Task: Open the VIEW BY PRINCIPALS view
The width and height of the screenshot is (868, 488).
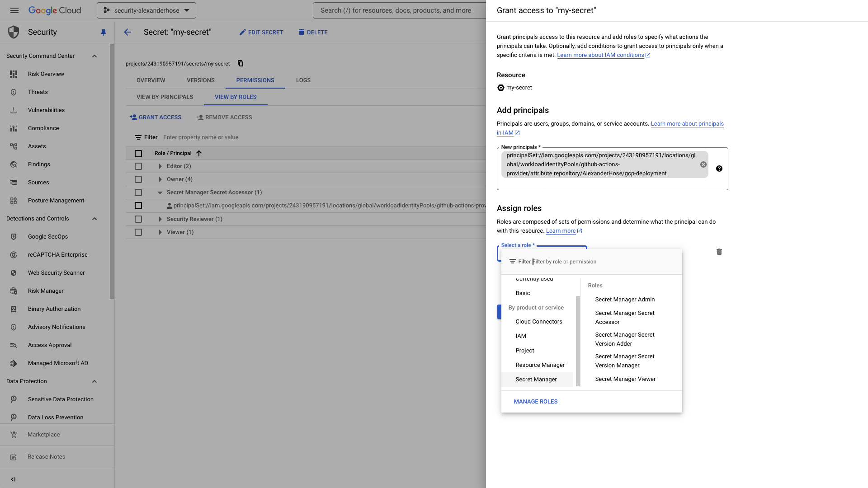Action: pos(164,97)
